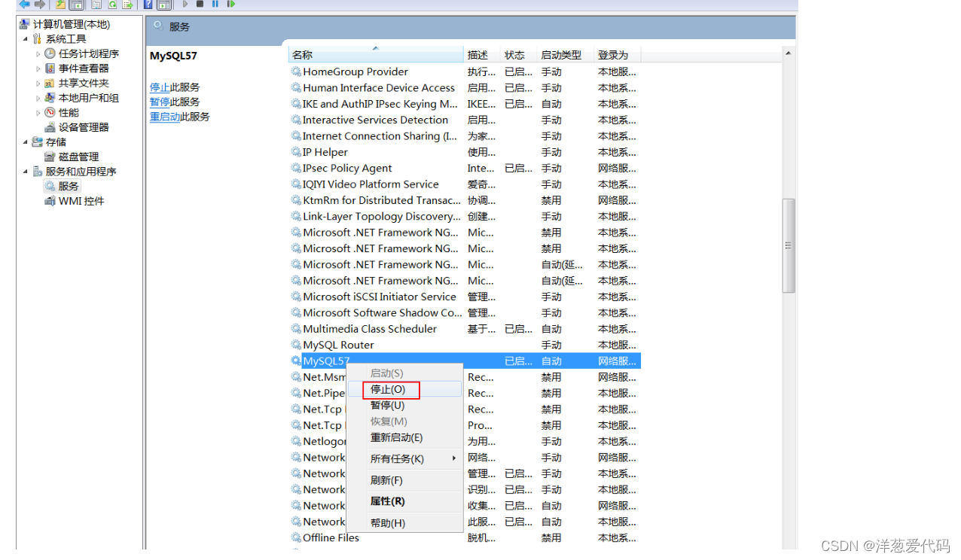The width and height of the screenshot is (961, 560).
Task: Collapse the 存储 tree node
Action: coord(26,142)
